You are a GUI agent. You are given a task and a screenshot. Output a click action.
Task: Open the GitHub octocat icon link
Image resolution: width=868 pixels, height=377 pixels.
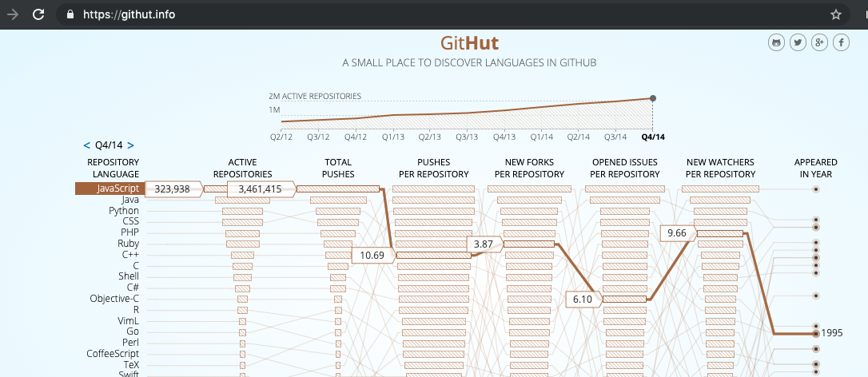(x=776, y=43)
